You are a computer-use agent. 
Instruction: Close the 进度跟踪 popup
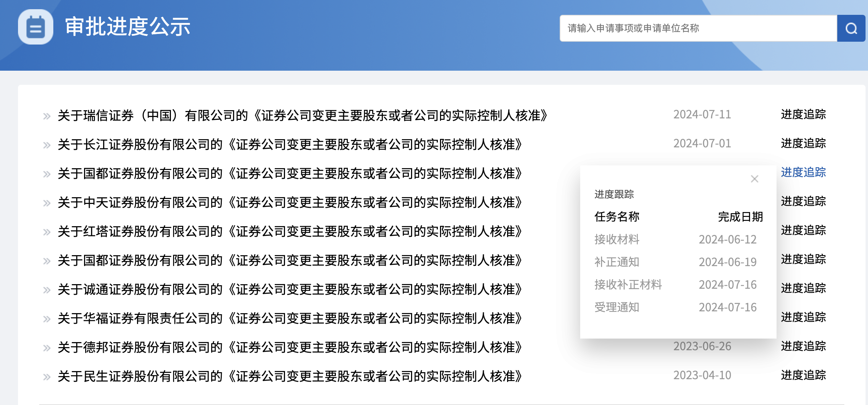tap(754, 180)
